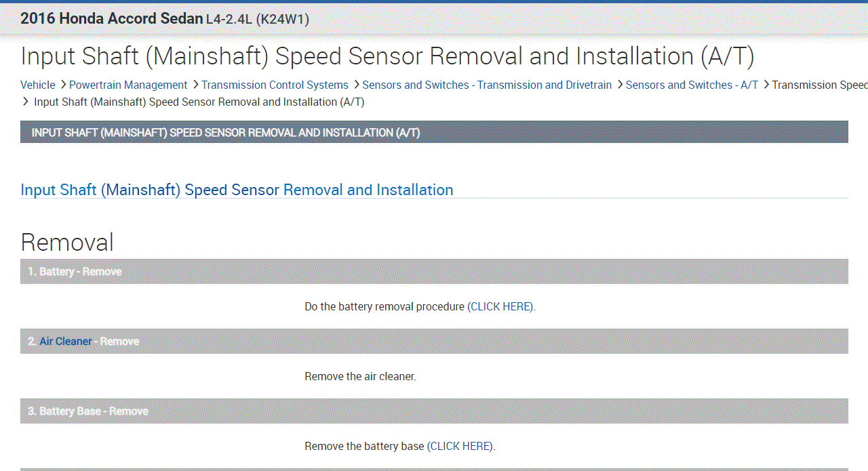Image resolution: width=868 pixels, height=471 pixels.
Task: Open the battery base CLICK HERE link
Action: pos(460,446)
